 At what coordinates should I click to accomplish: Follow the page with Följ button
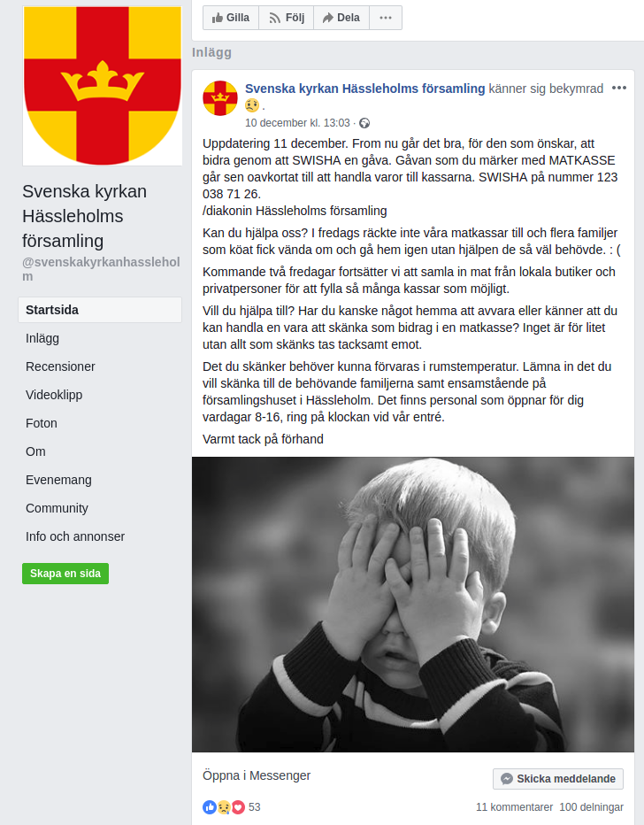coord(286,18)
